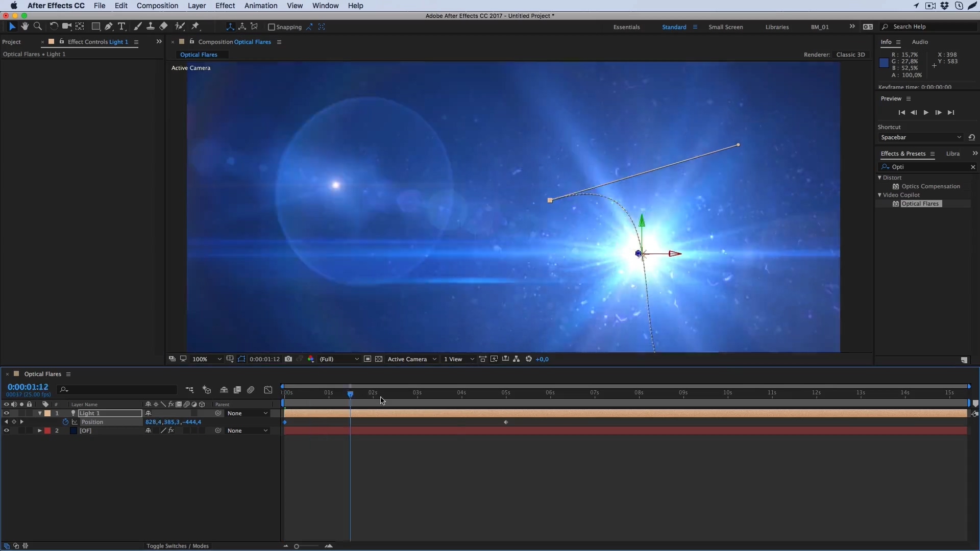Viewport: 980px width, 551px height.
Task: Select the Rectangle shape tool
Action: tap(95, 27)
